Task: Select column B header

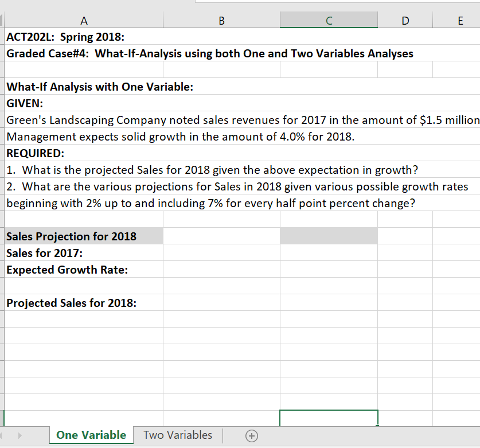Action: pyautogui.click(x=221, y=21)
